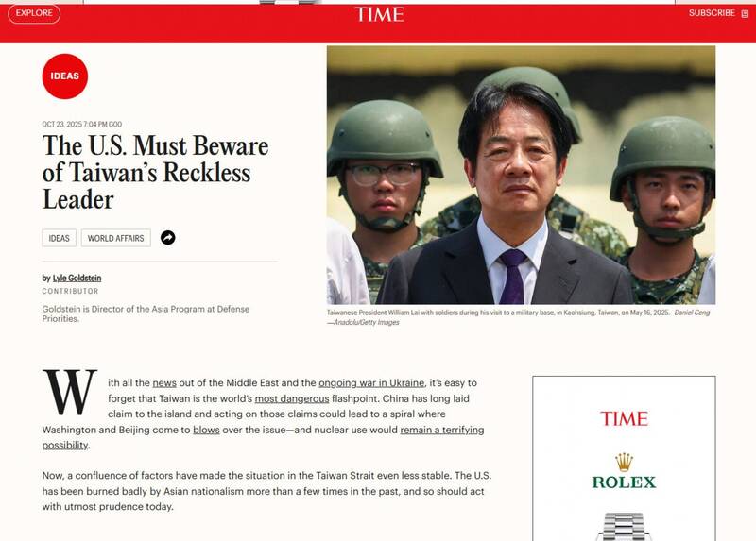Open 'remain a terrifying' link
This screenshot has height=541, width=756.
[x=441, y=430]
